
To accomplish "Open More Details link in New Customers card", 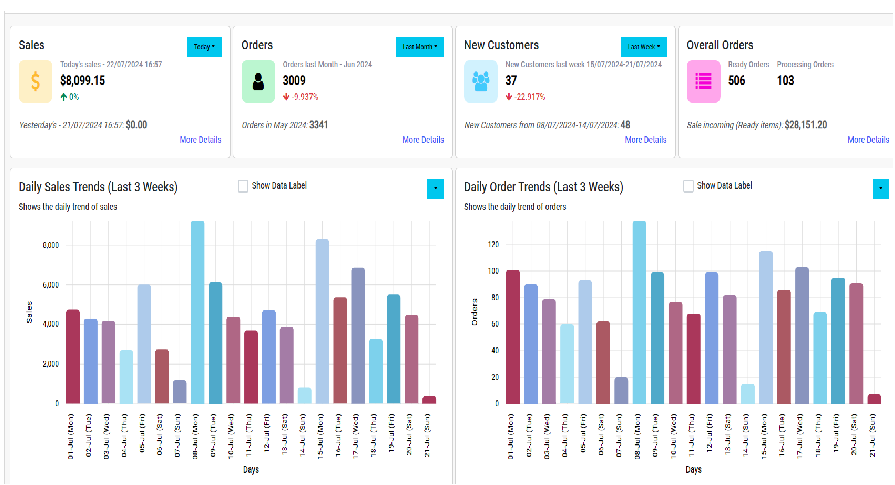I will point(646,140).
